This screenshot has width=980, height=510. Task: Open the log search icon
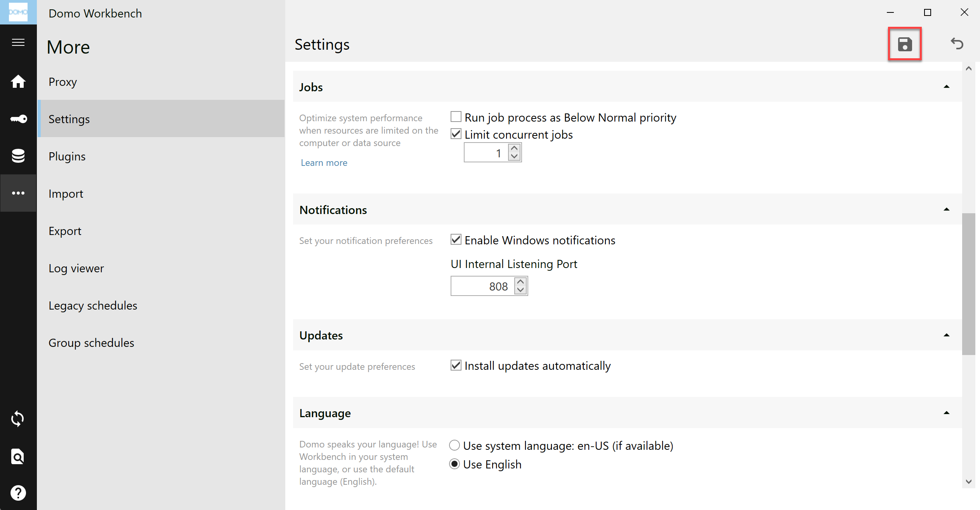[18, 457]
